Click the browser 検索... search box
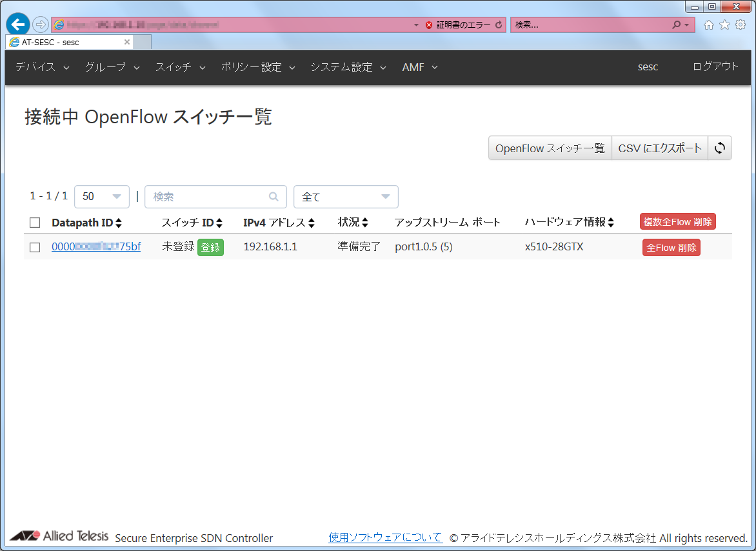 click(591, 25)
